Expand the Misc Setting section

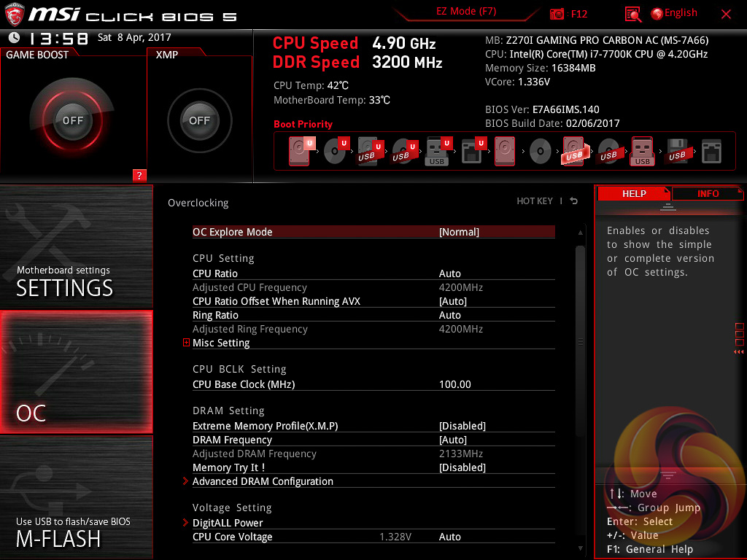[221, 343]
